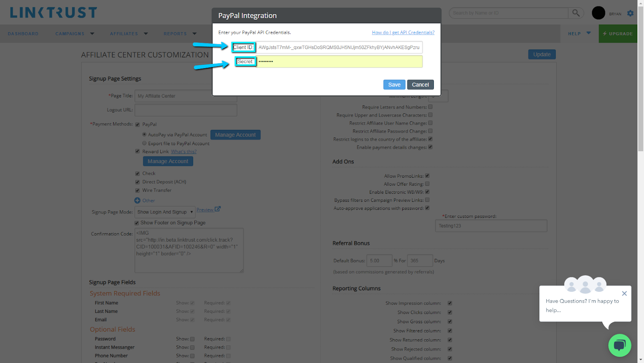Toggle Show Impression column checkbox
Image resolution: width=644 pixels, height=363 pixels.
pyautogui.click(x=450, y=303)
